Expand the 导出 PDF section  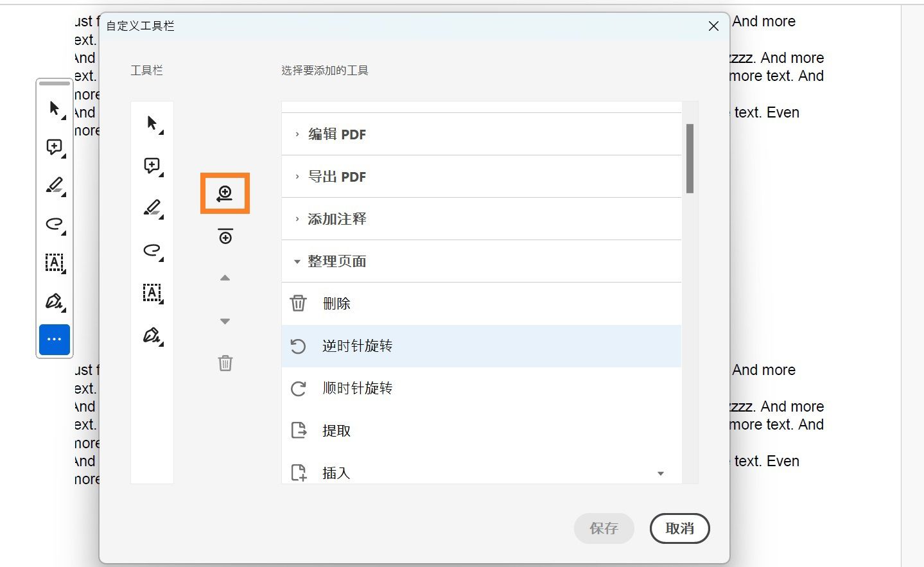[x=336, y=177]
